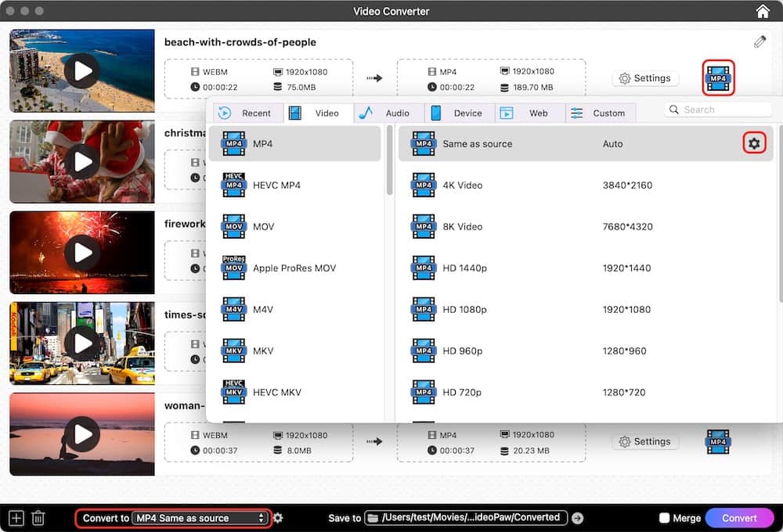Click the pencil edit icon for beach video
The height and width of the screenshot is (532, 783).
coord(760,42)
